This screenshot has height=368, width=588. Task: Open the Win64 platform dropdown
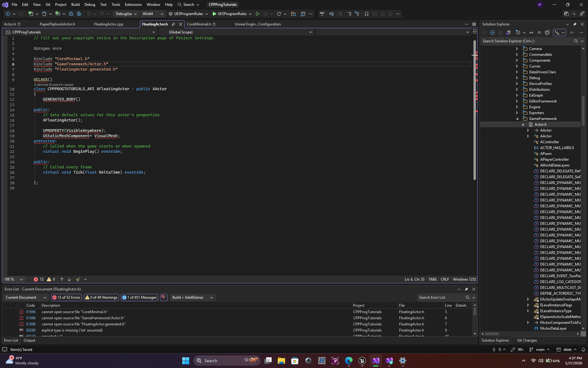[152, 14]
